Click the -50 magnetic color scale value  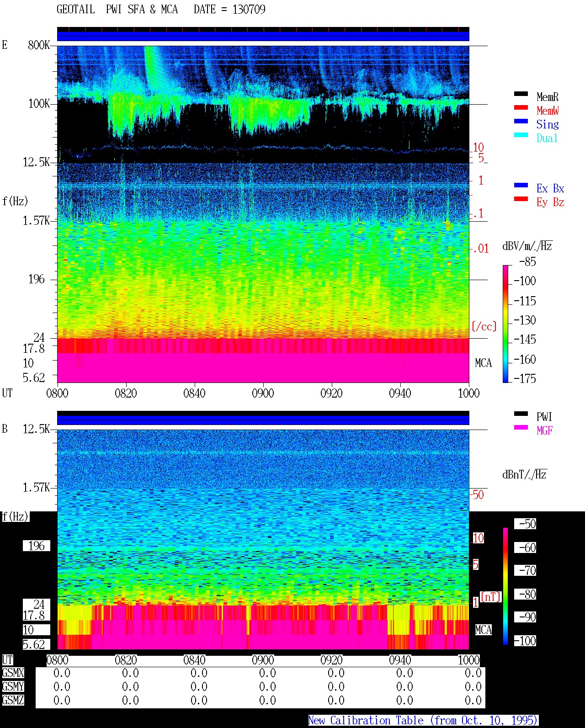point(527,524)
